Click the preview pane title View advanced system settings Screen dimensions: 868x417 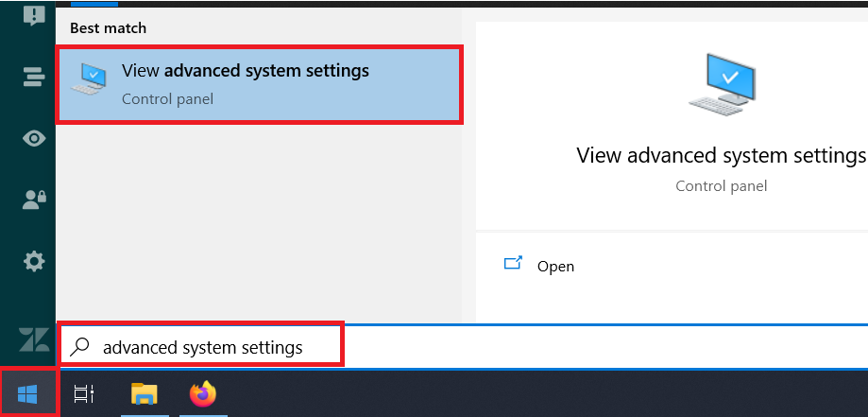click(x=721, y=155)
